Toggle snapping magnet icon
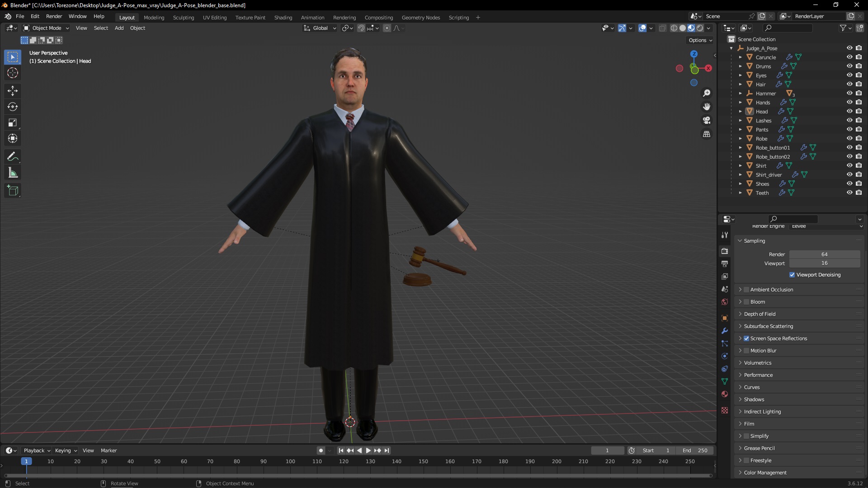Viewport: 868px width, 488px height. tap(361, 28)
